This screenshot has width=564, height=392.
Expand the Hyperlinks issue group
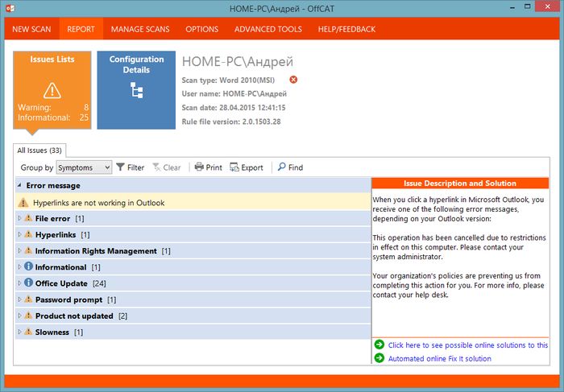click(20, 234)
